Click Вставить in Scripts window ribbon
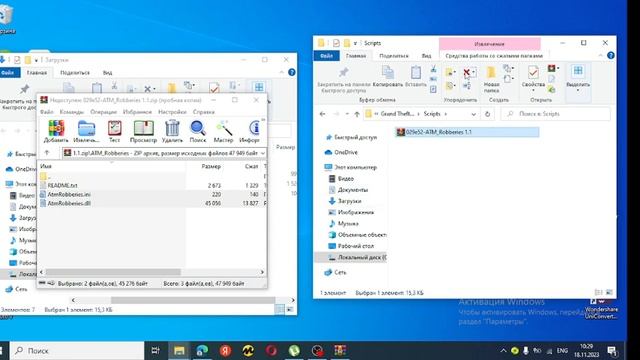640x360 pixels. tap(416, 76)
